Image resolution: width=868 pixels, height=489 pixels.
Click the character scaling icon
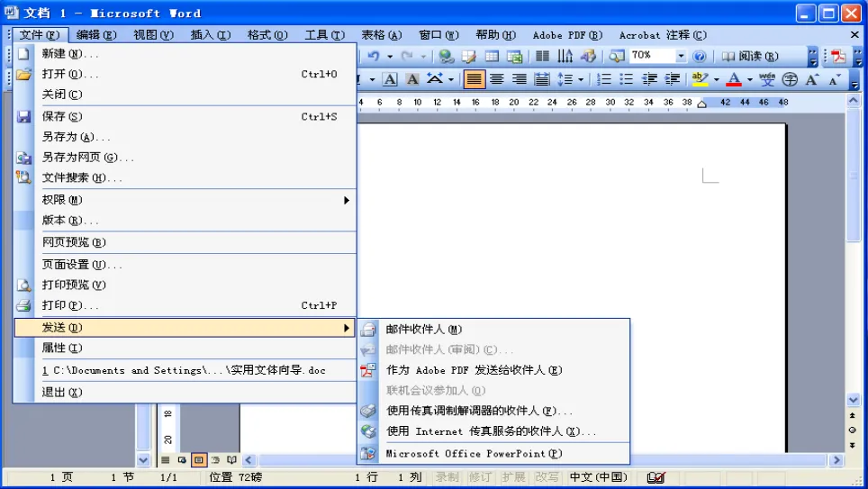435,79
